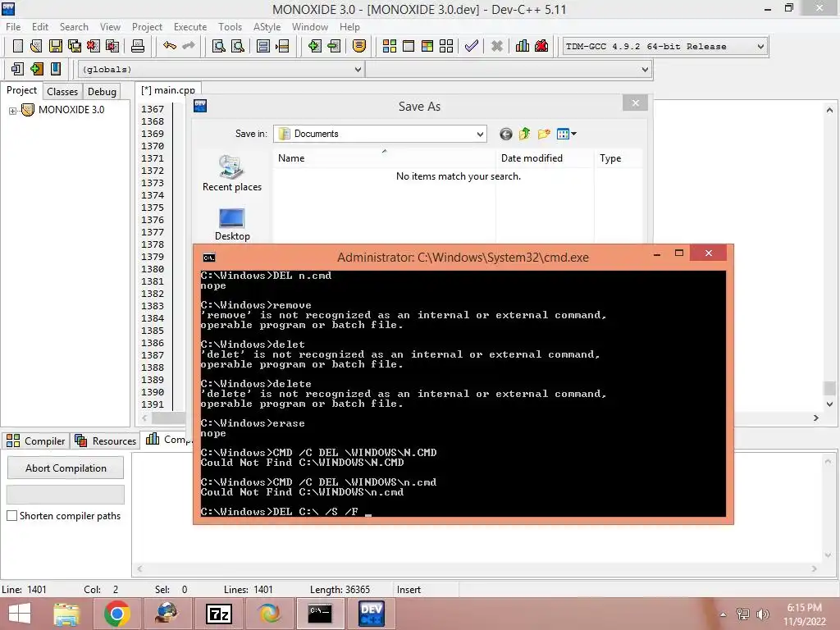This screenshot has width=840, height=630.
Task: Open Desktop location in Save As
Action: pyautogui.click(x=232, y=225)
